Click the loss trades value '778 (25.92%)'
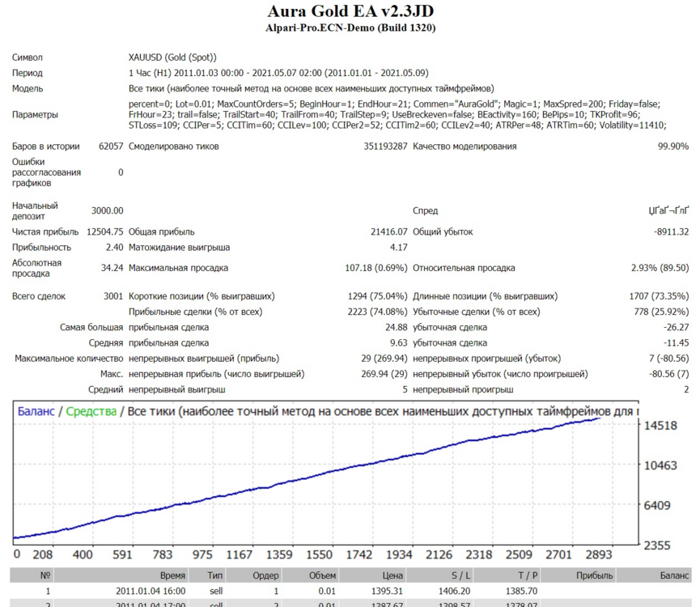 (661, 312)
